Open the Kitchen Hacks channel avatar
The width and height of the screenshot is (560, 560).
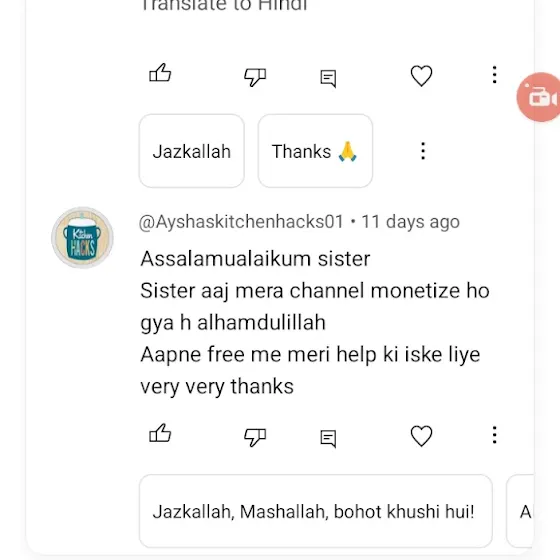(x=82, y=238)
